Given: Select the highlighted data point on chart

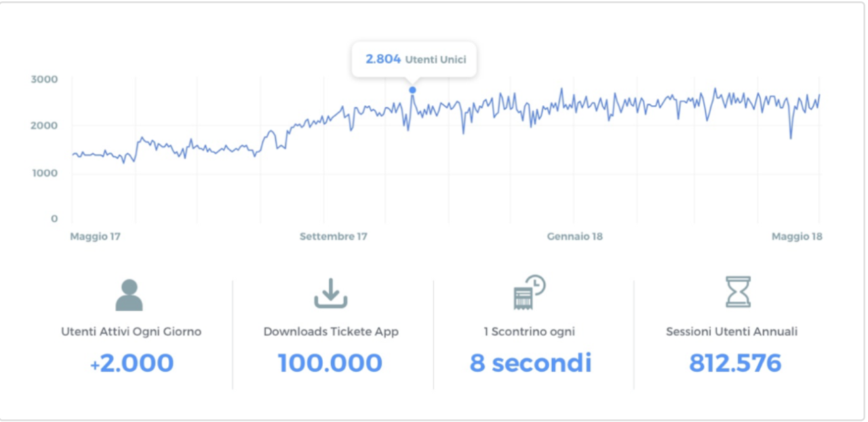Looking at the screenshot, I should (412, 90).
